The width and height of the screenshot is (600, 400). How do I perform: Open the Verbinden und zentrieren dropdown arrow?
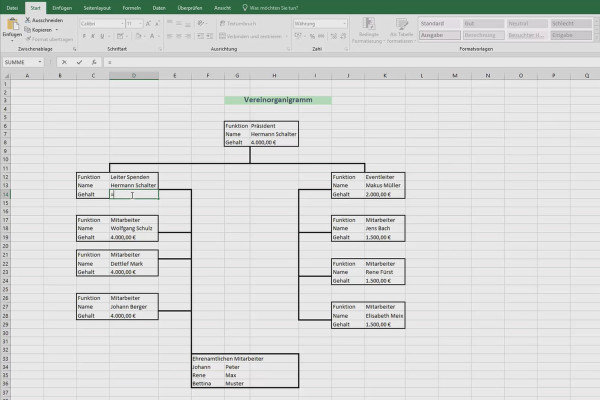(286, 36)
